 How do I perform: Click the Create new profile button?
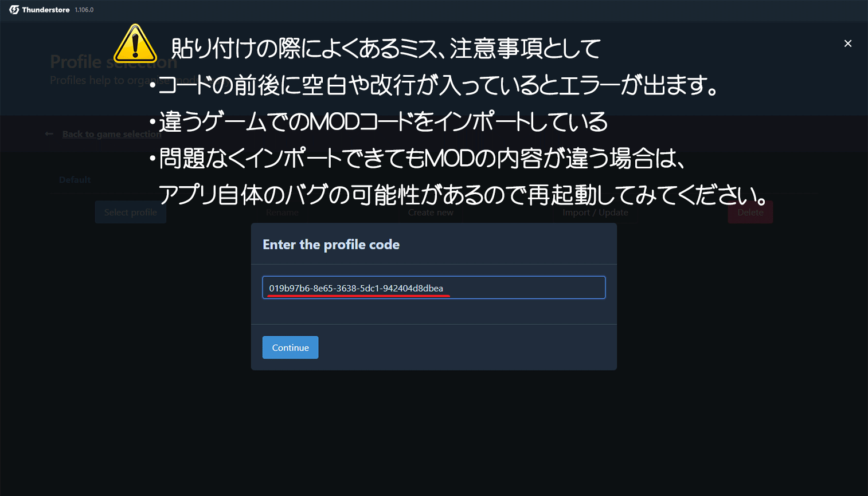point(431,212)
